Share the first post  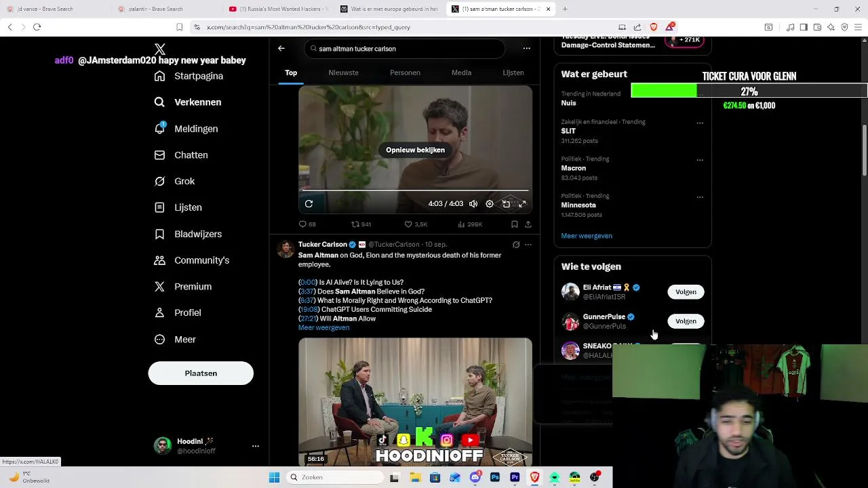coord(528,224)
